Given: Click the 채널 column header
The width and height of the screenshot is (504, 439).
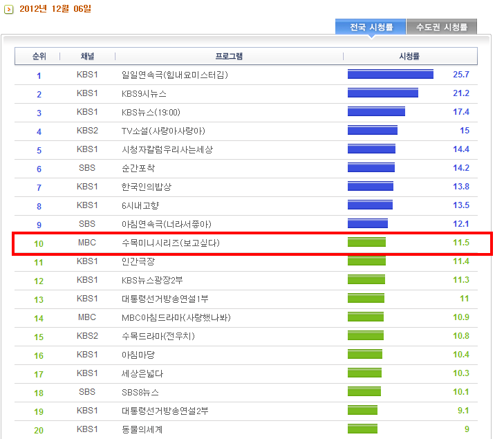Looking at the screenshot, I should coord(87,56).
